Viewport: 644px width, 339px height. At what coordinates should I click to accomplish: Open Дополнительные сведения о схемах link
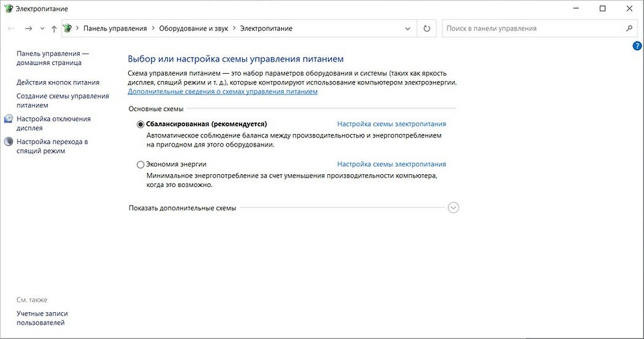coord(223,92)
